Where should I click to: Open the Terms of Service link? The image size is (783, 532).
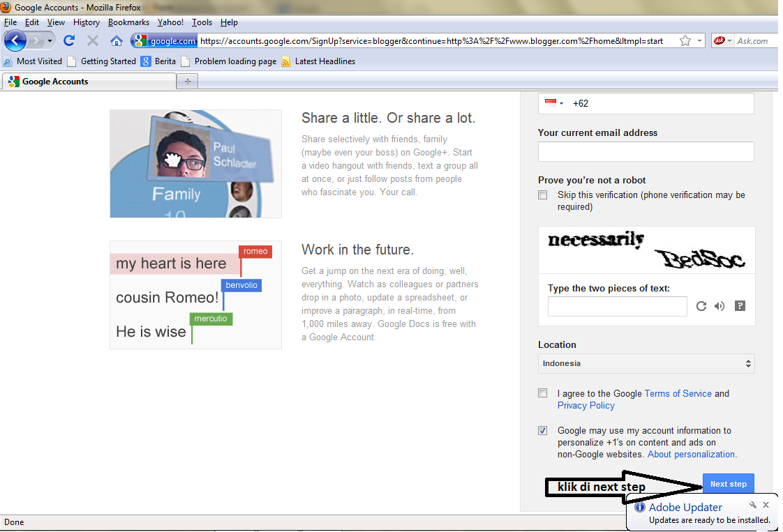(678, 394)
